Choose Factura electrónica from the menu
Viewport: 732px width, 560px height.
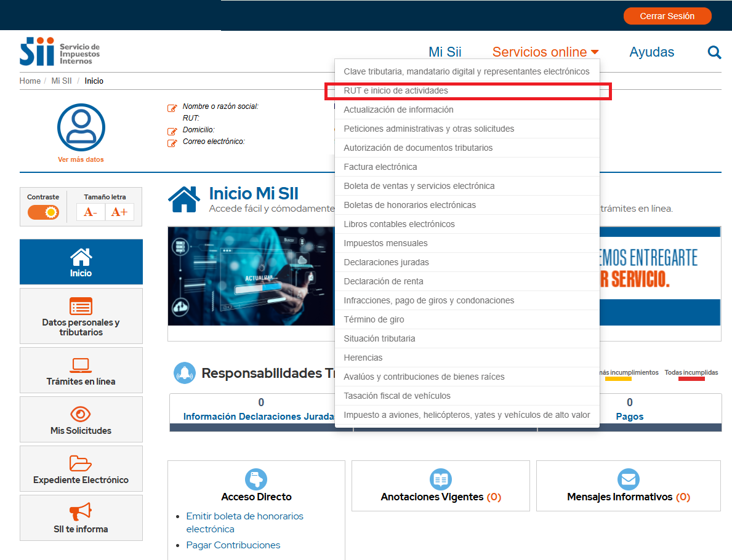click(380, 167)
